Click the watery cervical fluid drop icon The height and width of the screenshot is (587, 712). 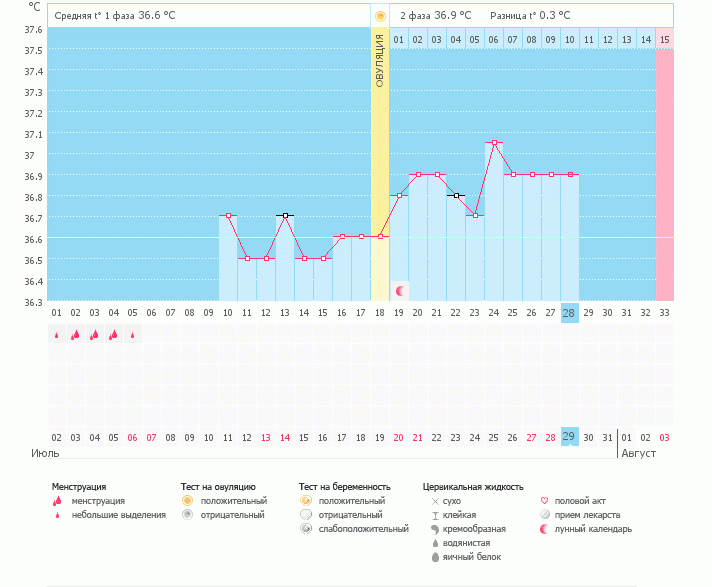[x=435, y=543]
